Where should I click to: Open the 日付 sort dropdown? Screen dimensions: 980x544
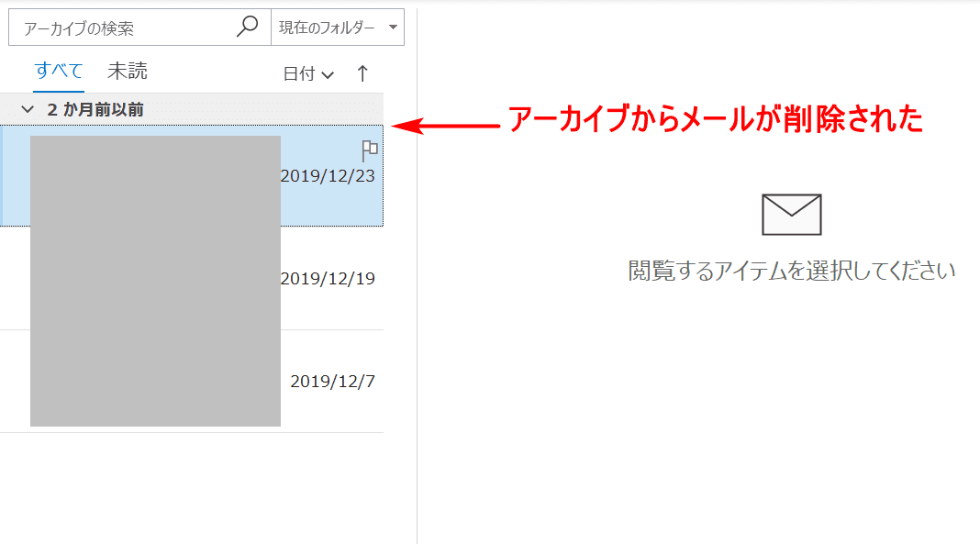(x=307, y=74)
